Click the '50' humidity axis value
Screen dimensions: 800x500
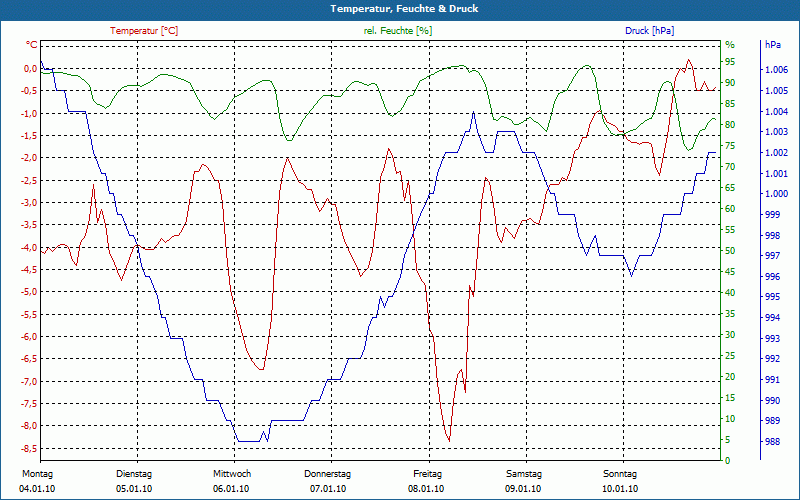(730, 251)
